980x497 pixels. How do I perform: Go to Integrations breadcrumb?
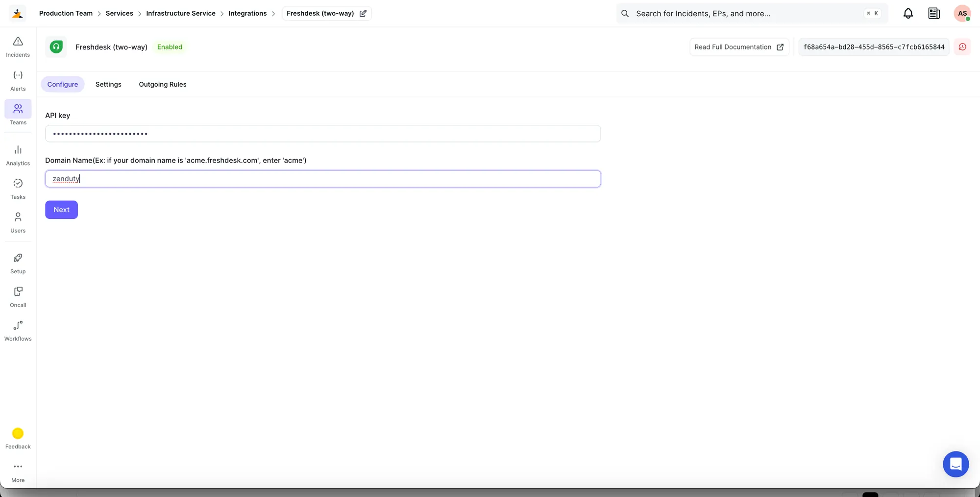point(247,13)
